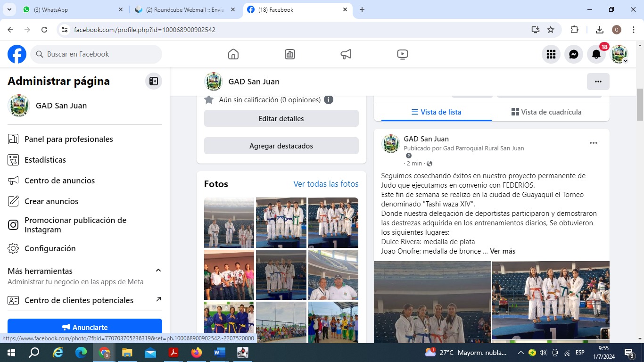644x362 pixels.
Task: Switch to Vista de cuadrícula
Action: 546,112
